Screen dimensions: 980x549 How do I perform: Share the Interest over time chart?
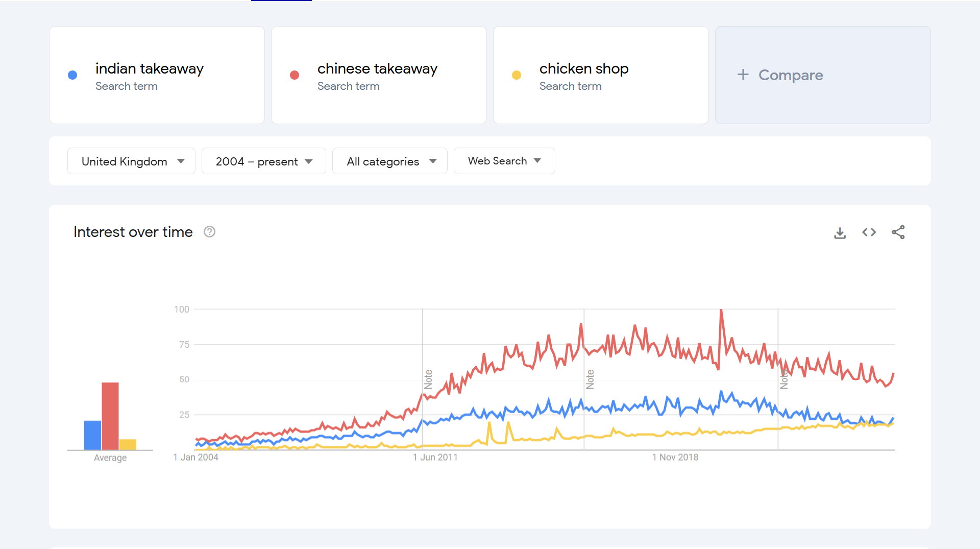[x=898, y=232]
